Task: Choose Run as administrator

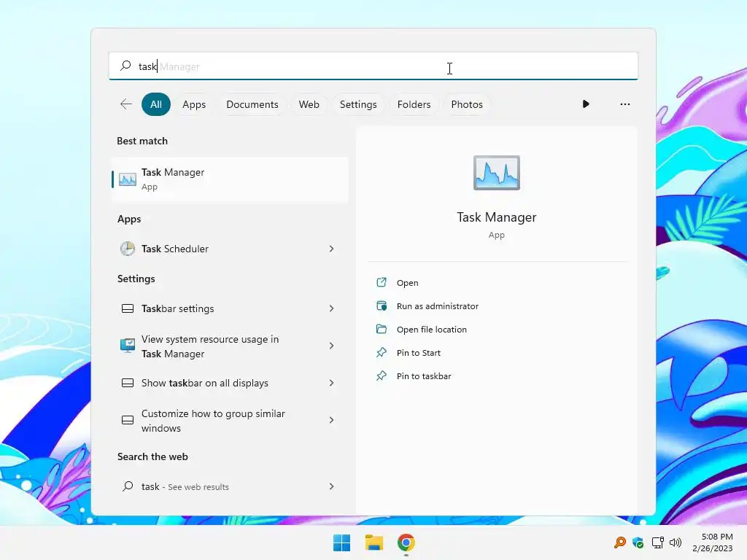Action: coord(438,306)
